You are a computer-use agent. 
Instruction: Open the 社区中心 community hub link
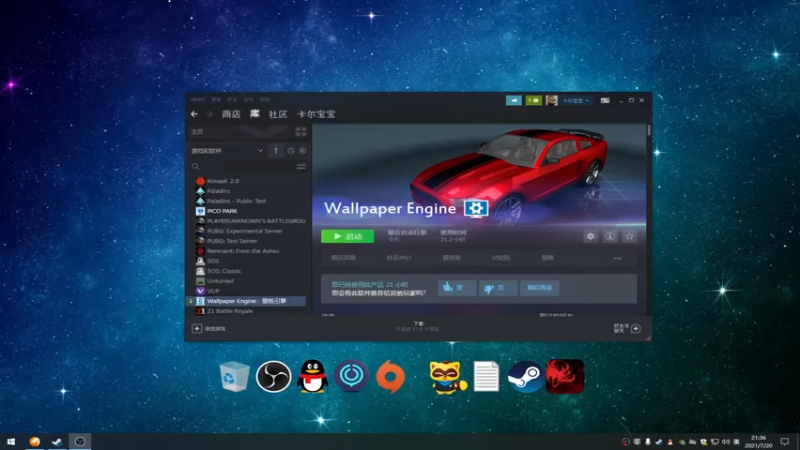click(399, 258)
